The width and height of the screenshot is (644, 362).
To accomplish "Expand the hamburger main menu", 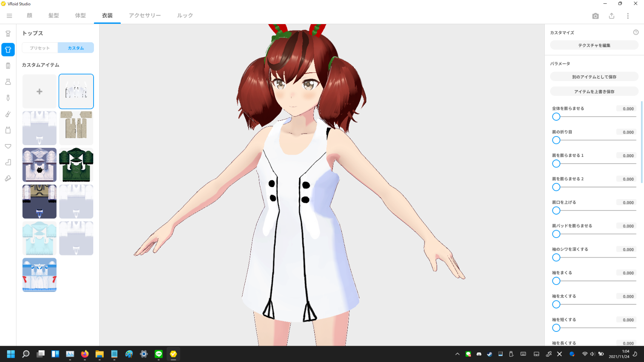I will click(x=9, y=16).
